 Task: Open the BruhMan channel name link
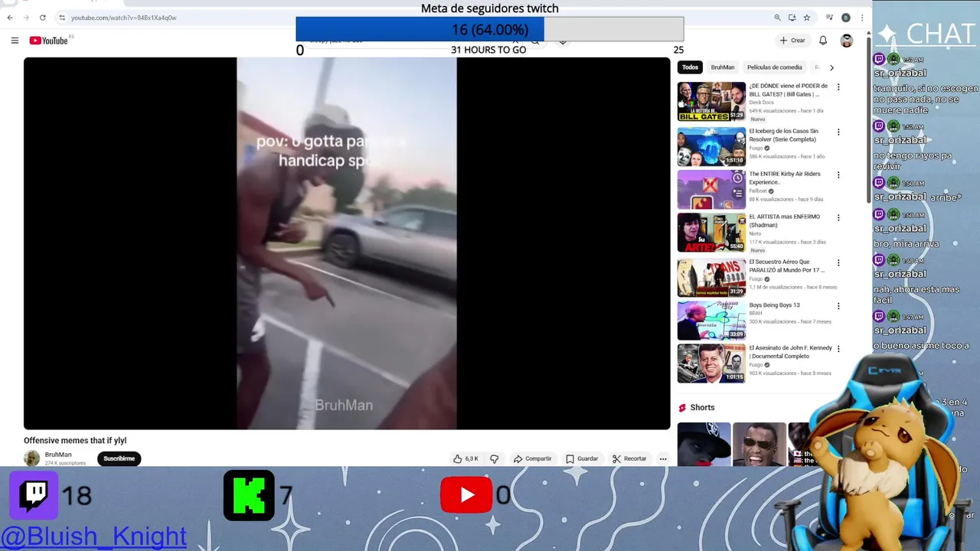click(58, 455)
